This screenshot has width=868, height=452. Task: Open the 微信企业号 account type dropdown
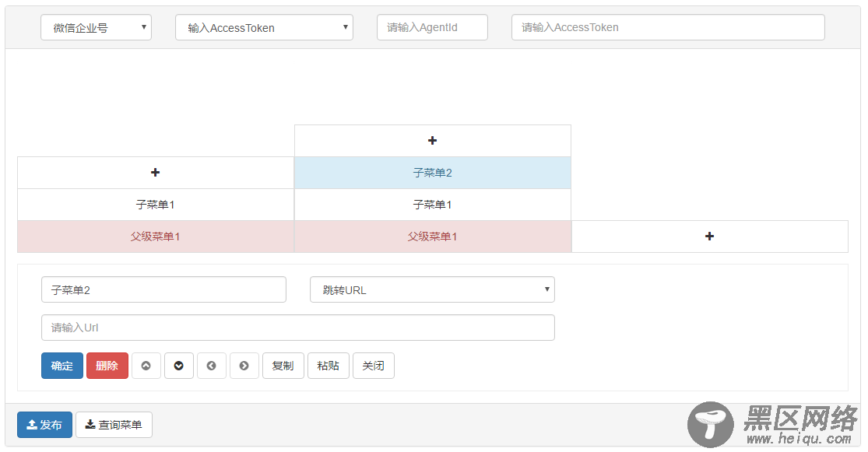97,28
